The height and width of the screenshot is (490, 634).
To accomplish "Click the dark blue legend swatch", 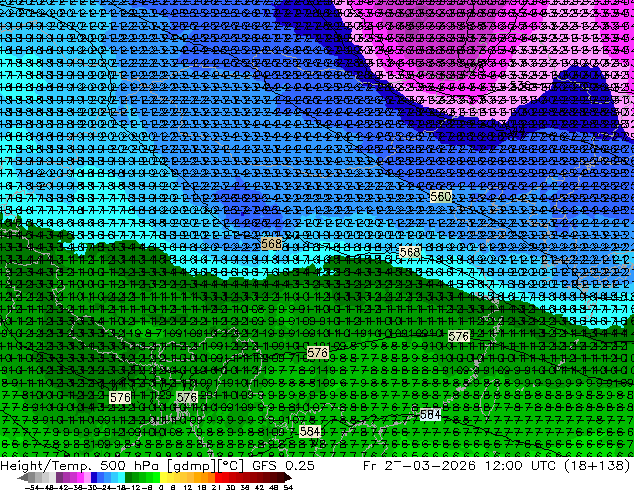I will [94, 477].
